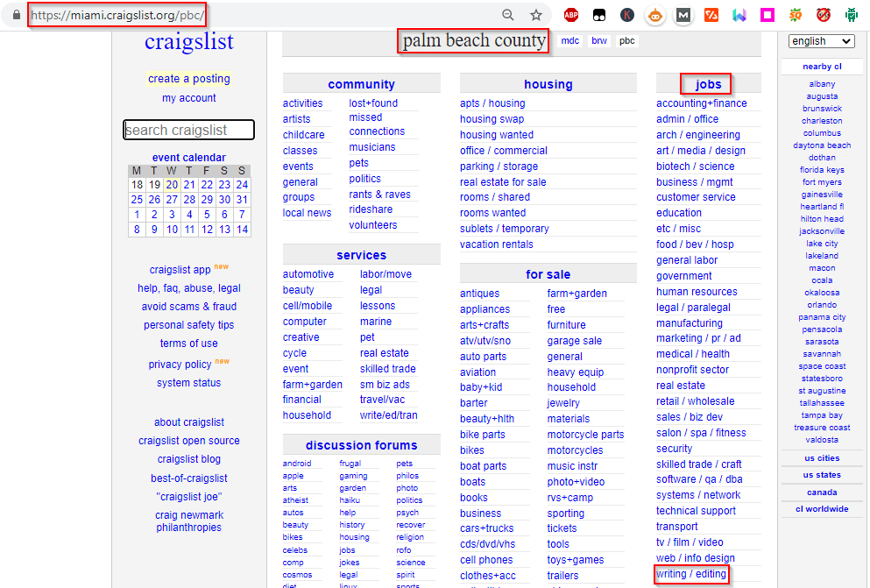Open the orange-red slash extension icon
This screenshot has width=870, height=588.
[x=711, y=15]
